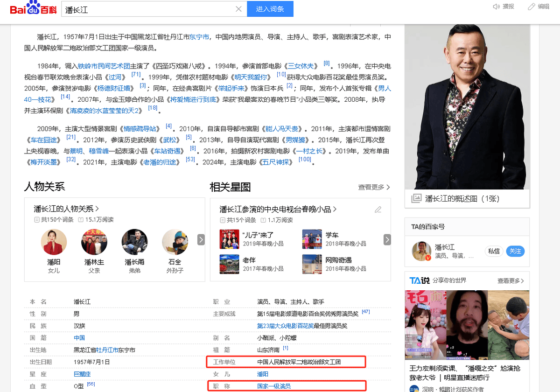Expand 潘长江参演的中央电视台春晚小品 chevron
Screen dimensions: 560x392
point(335,209)
